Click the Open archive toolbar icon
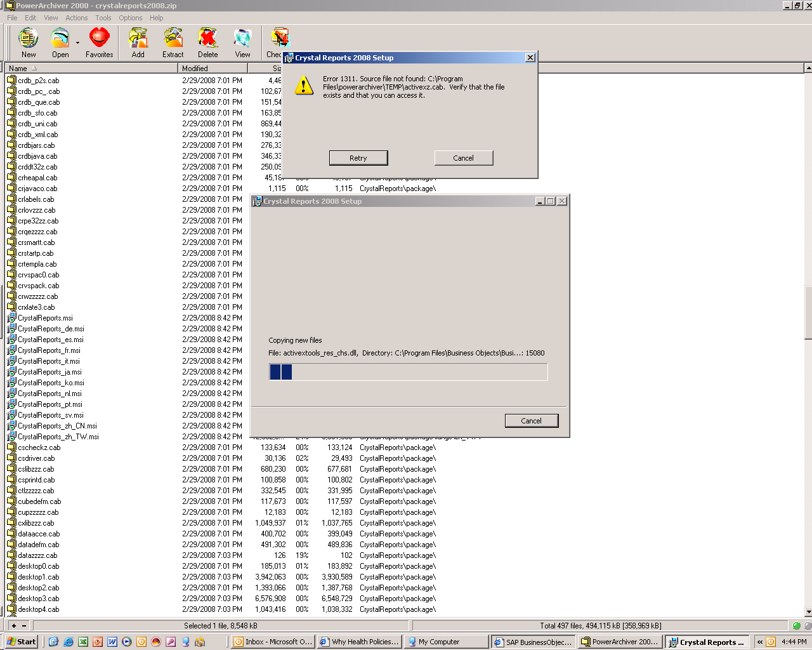Viewport: 812px width, 650px height. (60, 39)
